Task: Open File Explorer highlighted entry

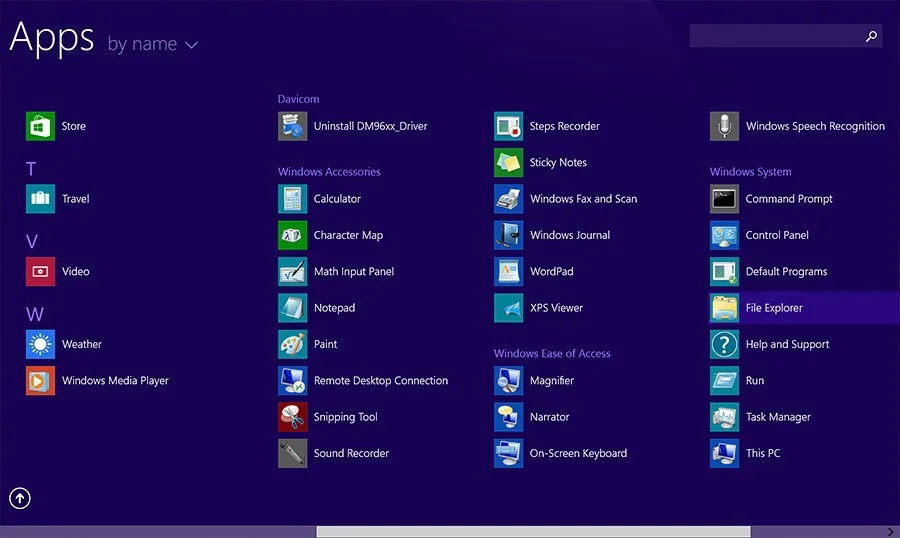Action: tap(774, 308)
